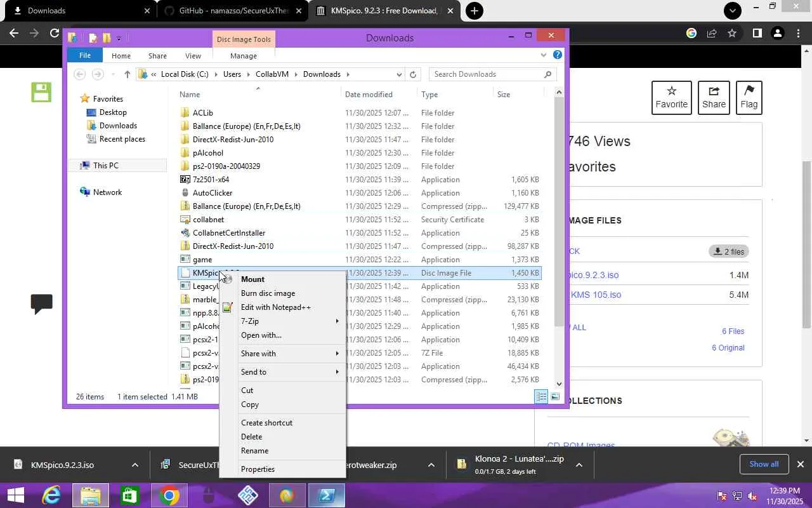The width and height of the screenshot is (812, 508).
Task: Open the KMS 105.iso link
Action: click(596, 295)
